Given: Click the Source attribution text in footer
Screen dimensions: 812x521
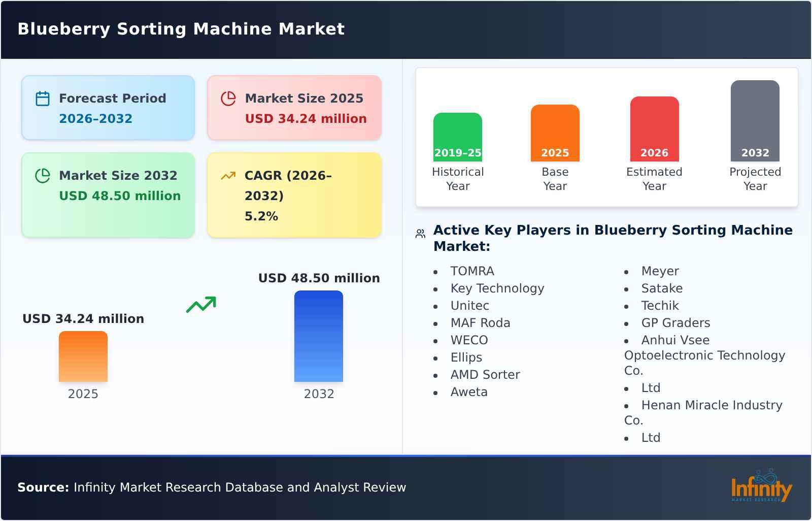Looking at the screenshot, I should tap(212, 487).
